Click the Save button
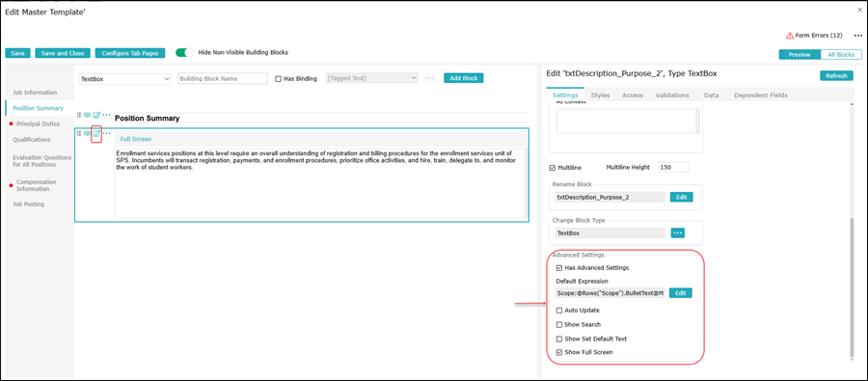 pos(17,53)
